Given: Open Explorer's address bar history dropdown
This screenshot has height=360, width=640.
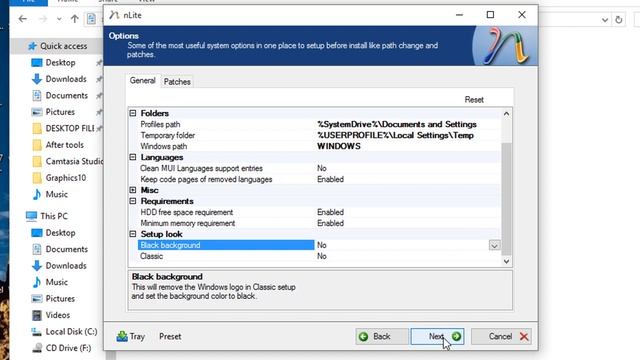Looking at the screenshot, I should point(605,20).
